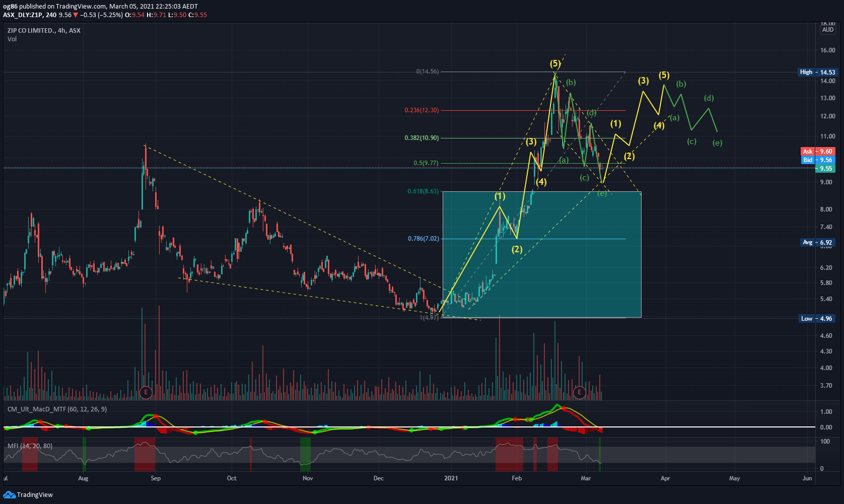Click the 16.00 price scale value

(x=828, y=50)
